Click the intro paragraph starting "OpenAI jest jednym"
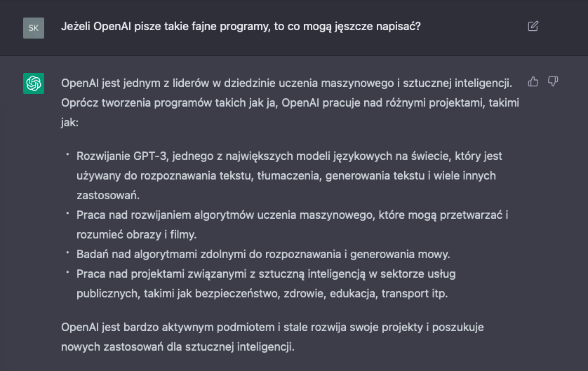588x371 pixels. pos(287,102)
